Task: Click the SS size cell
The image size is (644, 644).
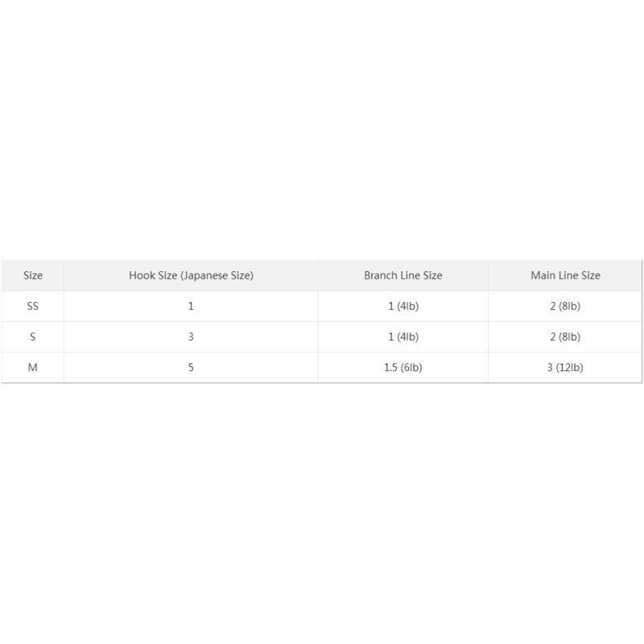Action: coord(33,306)
